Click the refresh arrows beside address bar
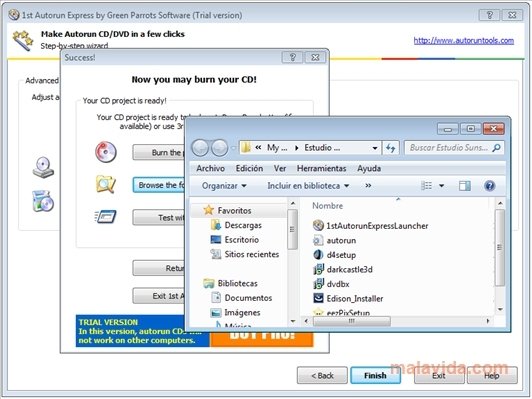 coord(391,148)
